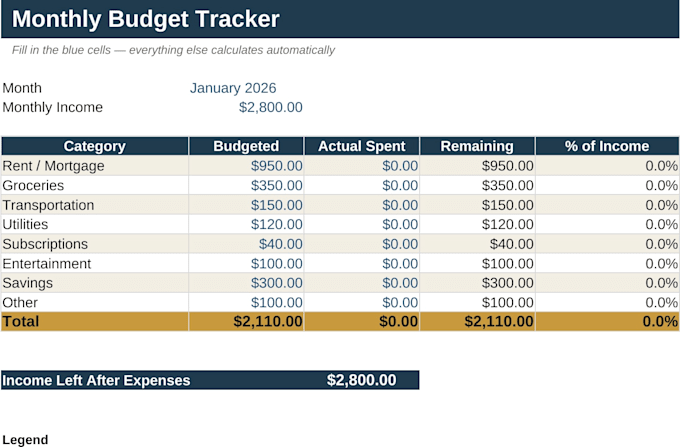The image size is (680, 447).
Task: Select the Total Remaining $2,110.00 cell
Action: 477,321
